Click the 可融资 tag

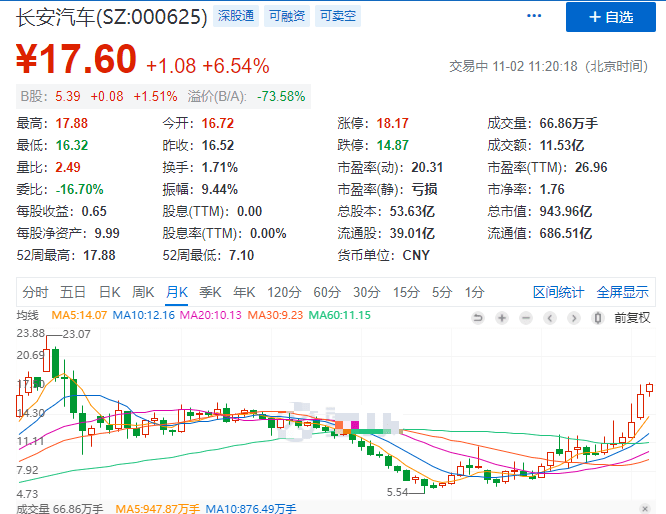pyautogui.click(x=286, y=16)
